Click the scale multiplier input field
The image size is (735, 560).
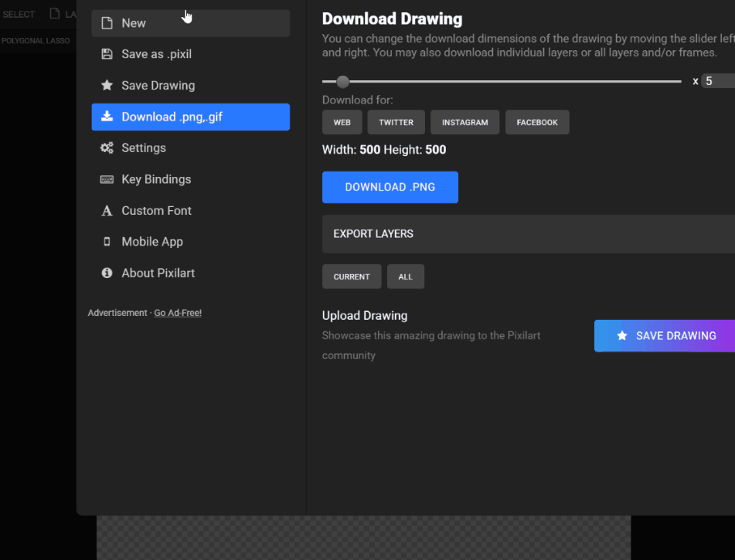click(x=718, y=81)
